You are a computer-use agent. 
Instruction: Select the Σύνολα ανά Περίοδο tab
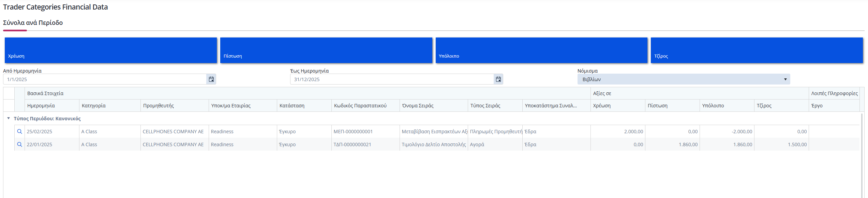tap(33, 23)
